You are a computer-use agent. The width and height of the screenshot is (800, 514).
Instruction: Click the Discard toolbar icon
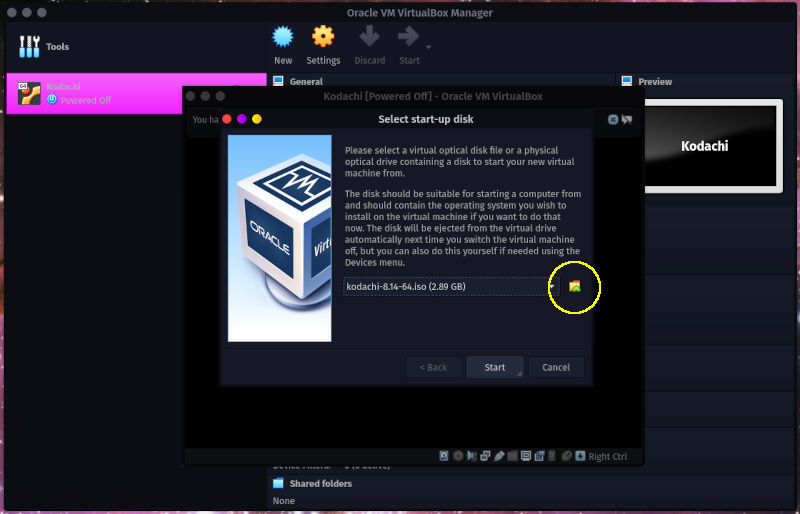click(x=369, y=37)
